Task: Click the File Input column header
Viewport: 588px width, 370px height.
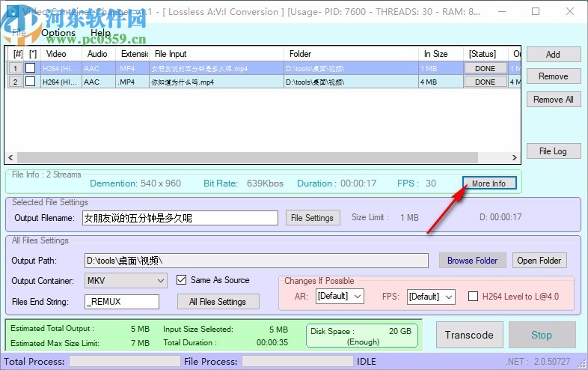Action: pos(216,54)
